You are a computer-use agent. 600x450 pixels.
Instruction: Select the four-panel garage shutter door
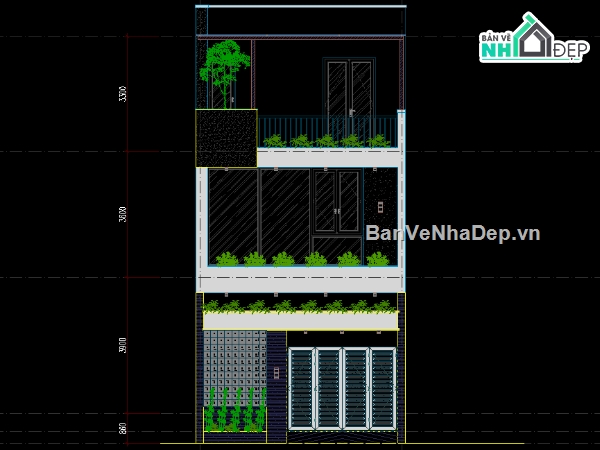342,388
